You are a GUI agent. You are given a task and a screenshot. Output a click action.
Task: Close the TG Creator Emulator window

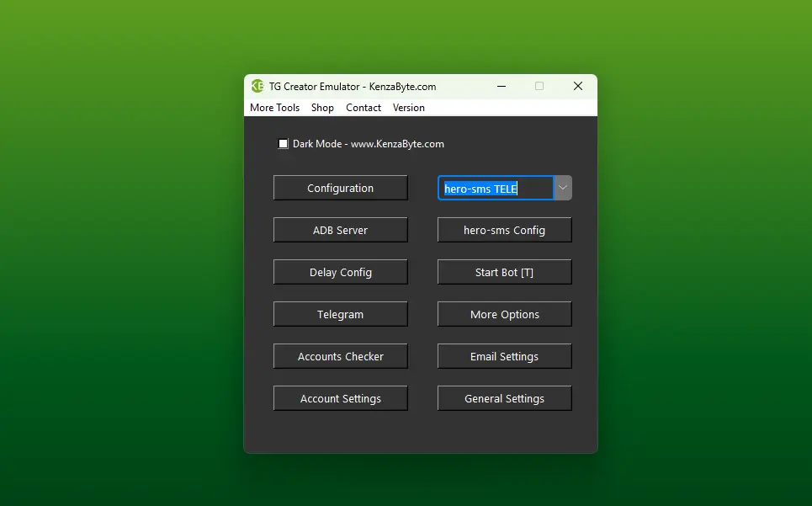point(578,87)
